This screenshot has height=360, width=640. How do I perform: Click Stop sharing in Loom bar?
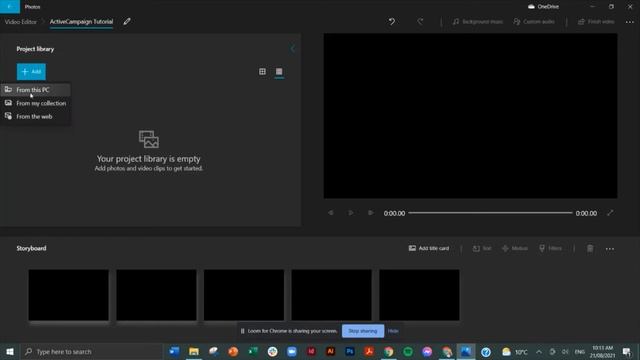coord(363,331)
